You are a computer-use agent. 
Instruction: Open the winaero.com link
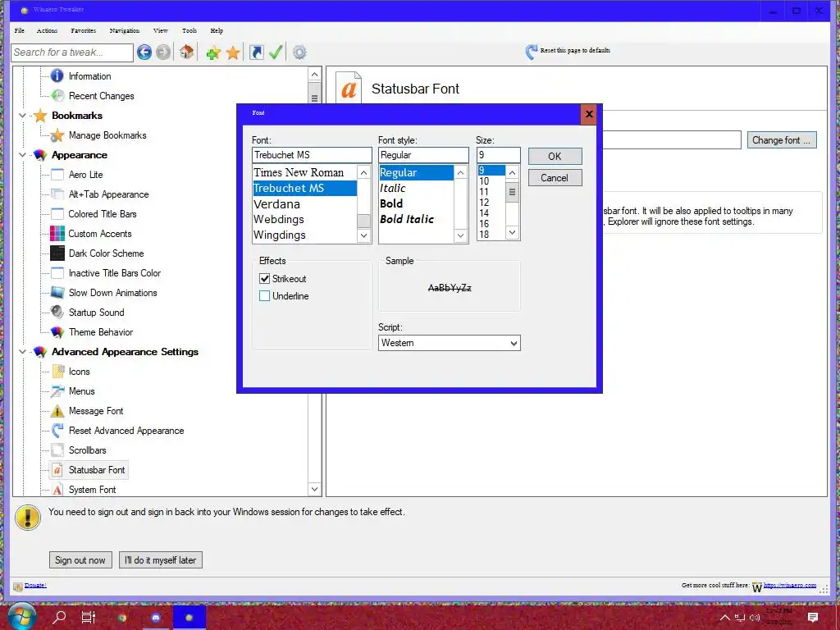790,585
